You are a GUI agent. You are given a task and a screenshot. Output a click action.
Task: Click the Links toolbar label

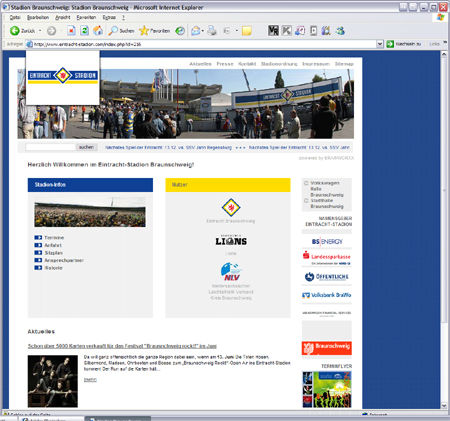click(434, 44)
